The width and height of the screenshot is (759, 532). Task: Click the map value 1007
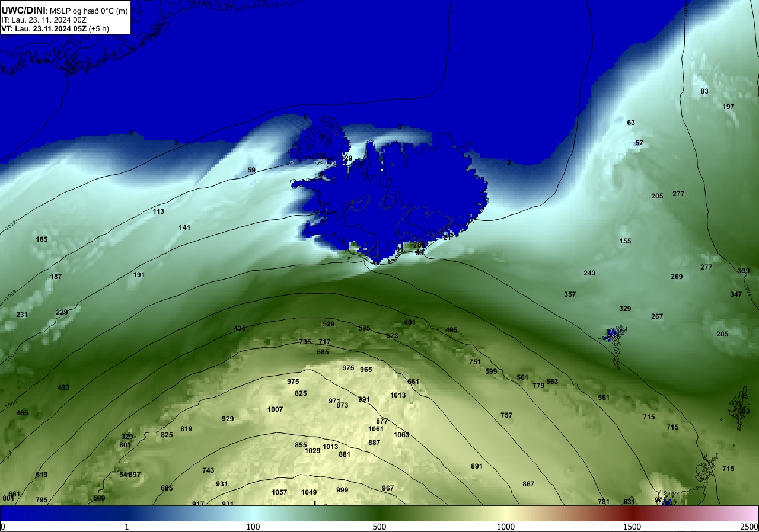tap(275, 409)
